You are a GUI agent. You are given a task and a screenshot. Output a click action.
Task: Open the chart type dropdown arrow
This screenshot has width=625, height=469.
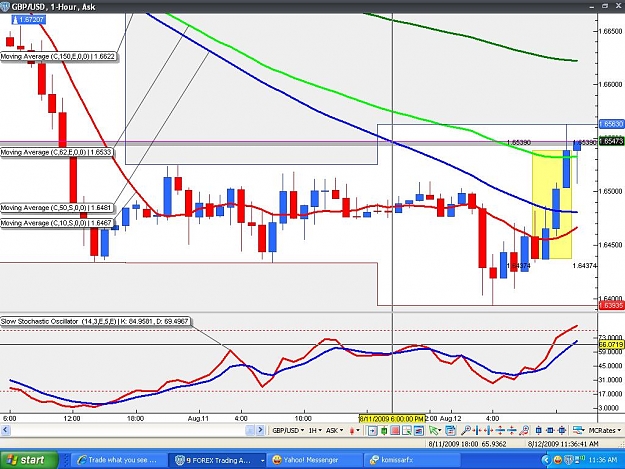[x=358, y=431]
